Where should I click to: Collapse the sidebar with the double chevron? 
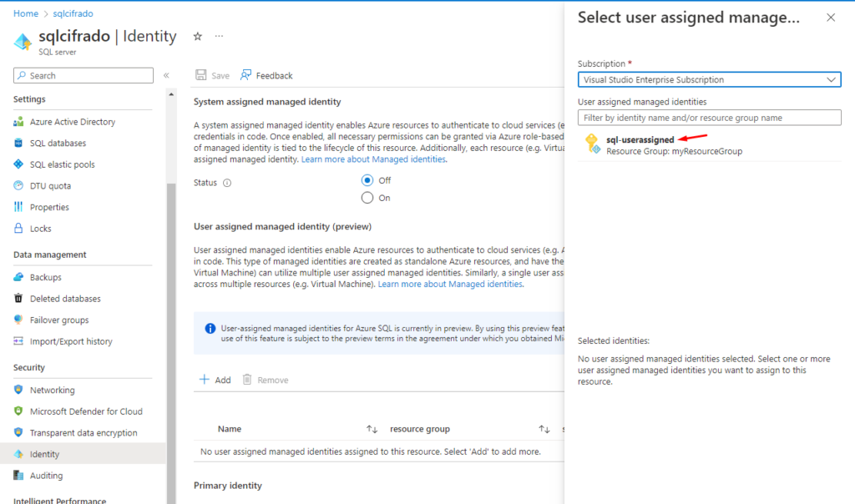[x=166, y=75]
